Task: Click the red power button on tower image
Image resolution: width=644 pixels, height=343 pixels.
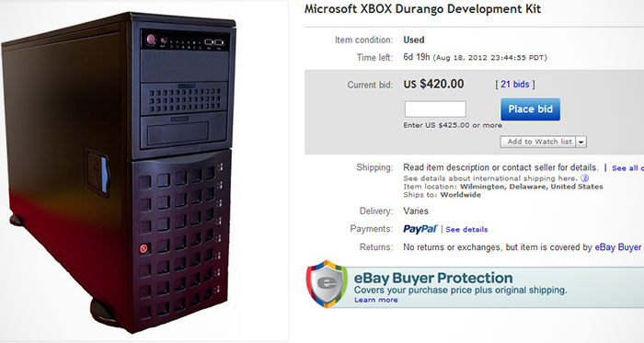Action: click(151, 40)
